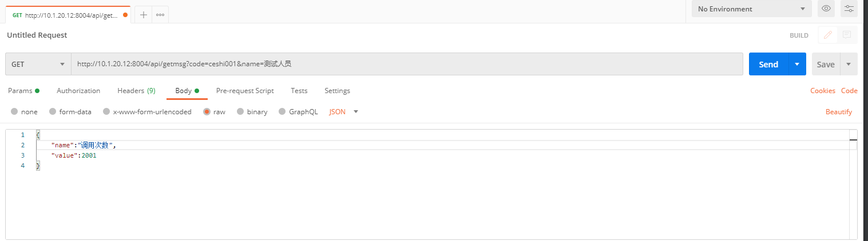
Task: Open the Pre-request Script tab
Action: pyautogui.click(x=245, y=91)
